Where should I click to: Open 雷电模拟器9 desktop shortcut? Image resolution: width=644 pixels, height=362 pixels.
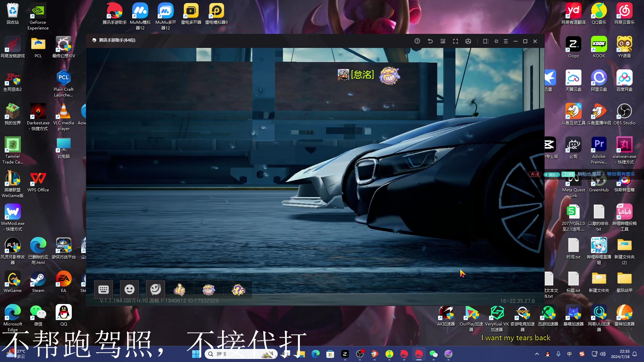click(216, 14)
